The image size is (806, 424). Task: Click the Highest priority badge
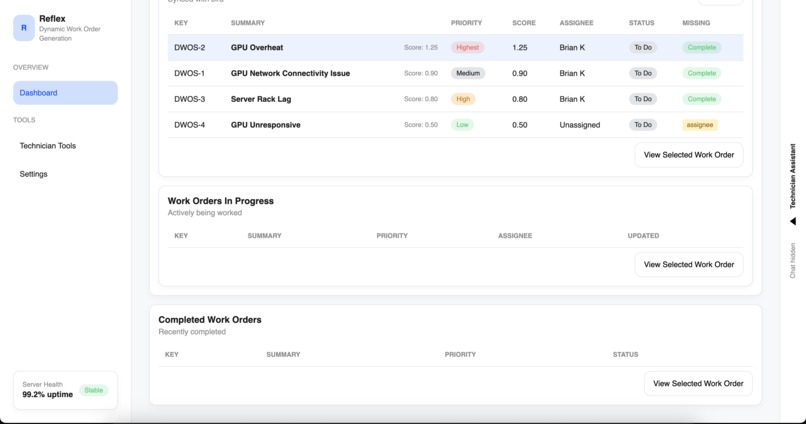coord(467,47)
